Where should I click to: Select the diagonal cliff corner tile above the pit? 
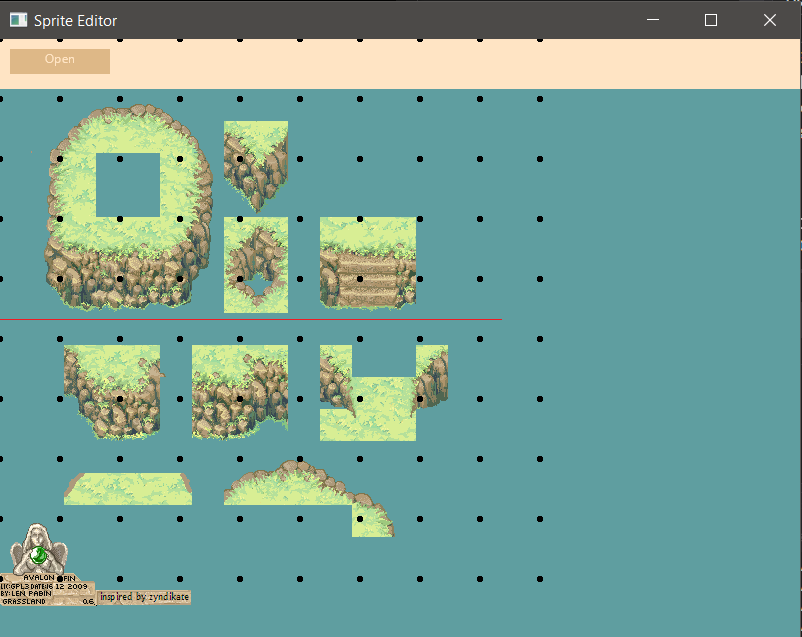(x=256, y=167)
